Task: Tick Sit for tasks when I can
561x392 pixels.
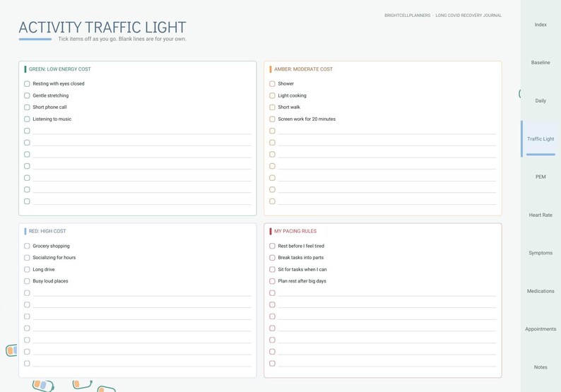Action: (272, 269)
